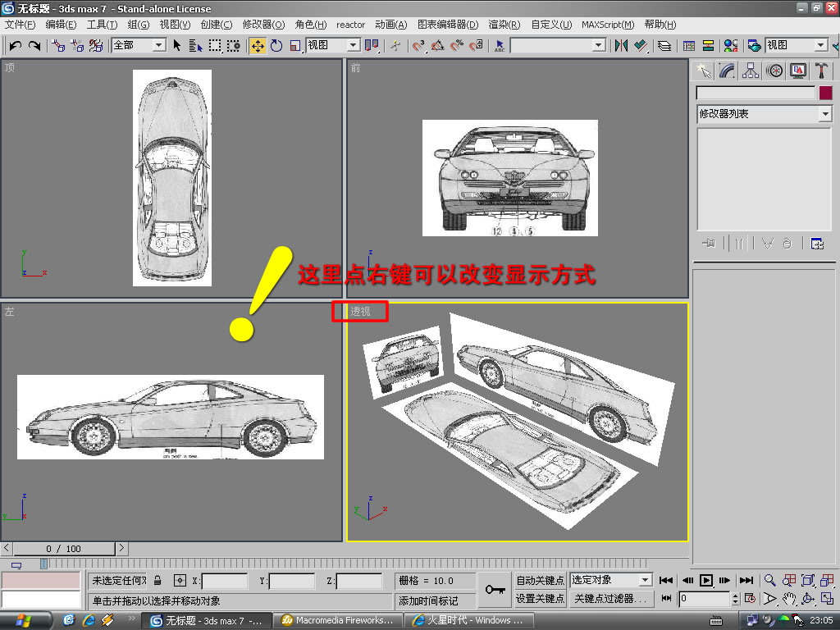Image resolution: width=840 pixels, height=630 pixels.
Task: Switch to Macromedia Fireworks taskbar window
Action: tap(339, 620)
